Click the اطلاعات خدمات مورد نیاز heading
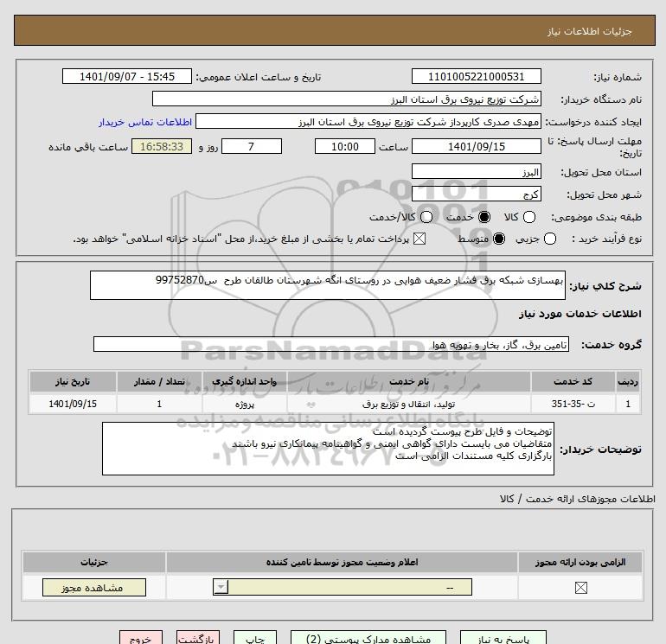The width and height of the screenshot is (666, 644). (580, 314)
